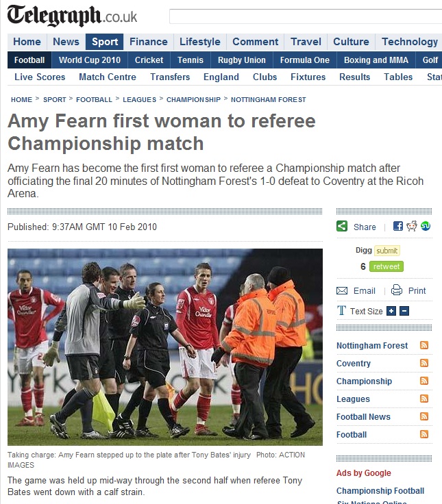The image size is (442, 504).
Task: Click the green retweet button
Action: click(x=386, y=266)
